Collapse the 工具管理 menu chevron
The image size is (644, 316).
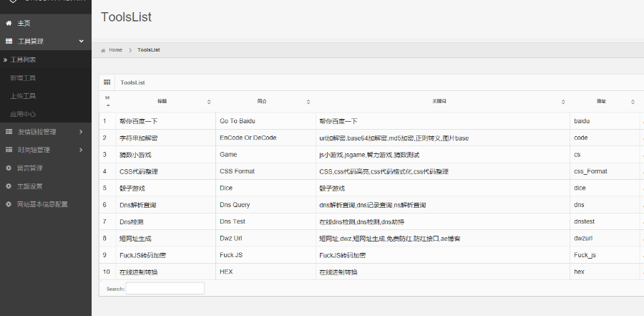click(x=82, y=41)
